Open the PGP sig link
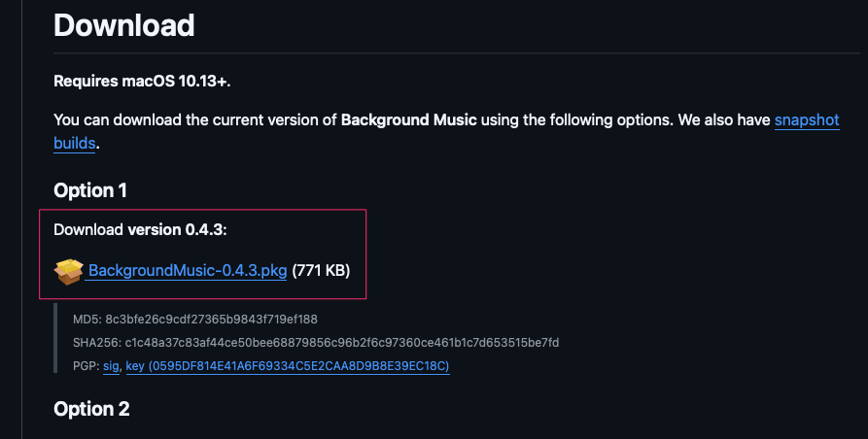The height and width of the screenshot is (439, 868). click(x=110, y=365)
